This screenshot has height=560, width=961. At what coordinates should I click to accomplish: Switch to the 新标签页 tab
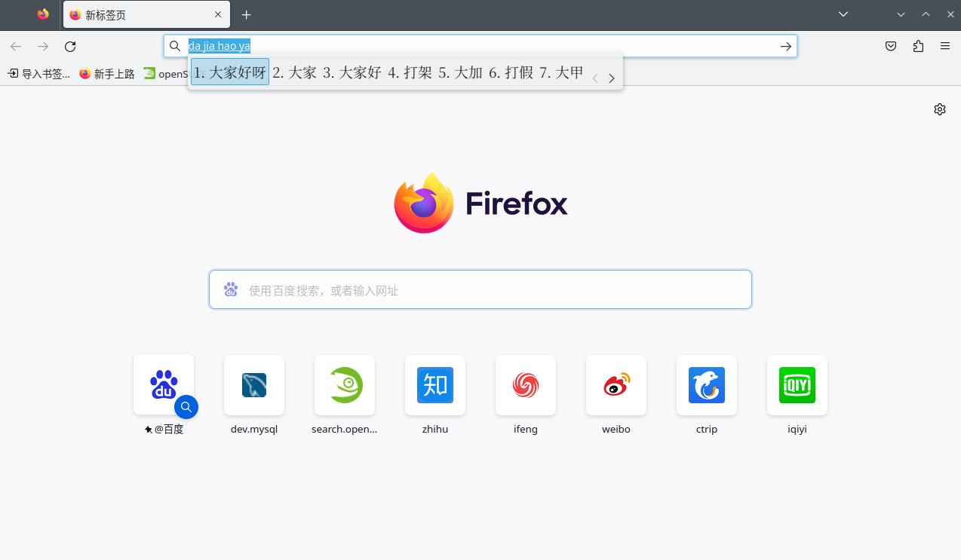[146, 14]
